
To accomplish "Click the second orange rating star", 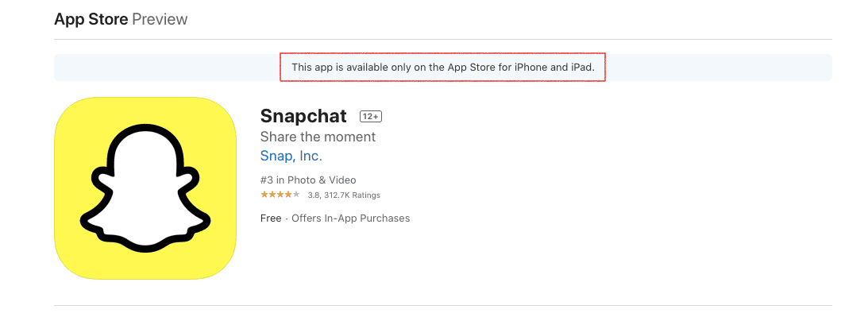I will 272,195.
